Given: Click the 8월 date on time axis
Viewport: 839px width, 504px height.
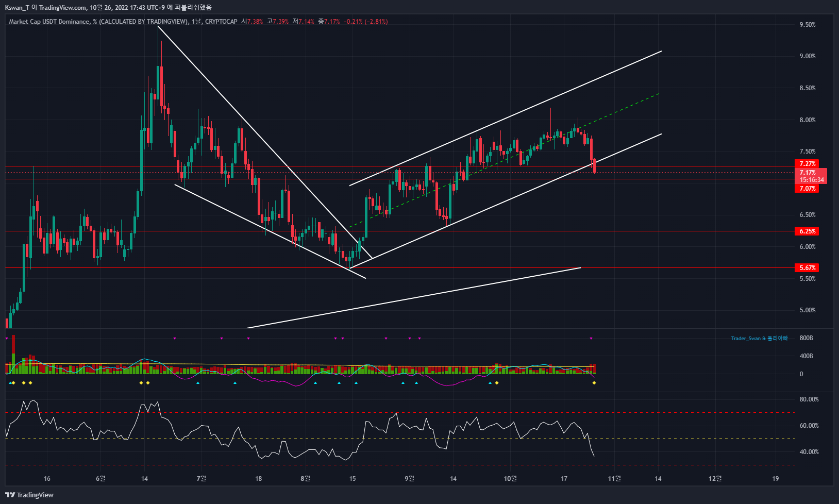Looking at the screenshot, I should click(x=306, y=479).
